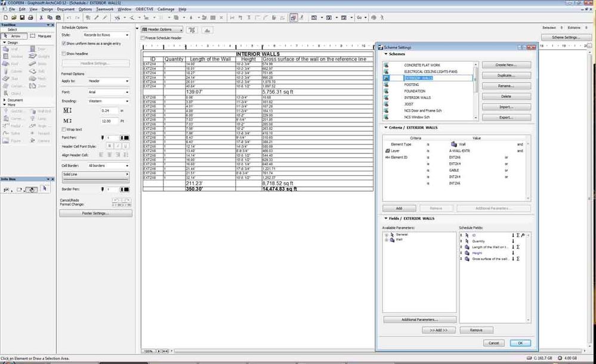This screenshot has width=596, height=364.
Task: Click the Copy toolbar icon
Action: [50, 17]
